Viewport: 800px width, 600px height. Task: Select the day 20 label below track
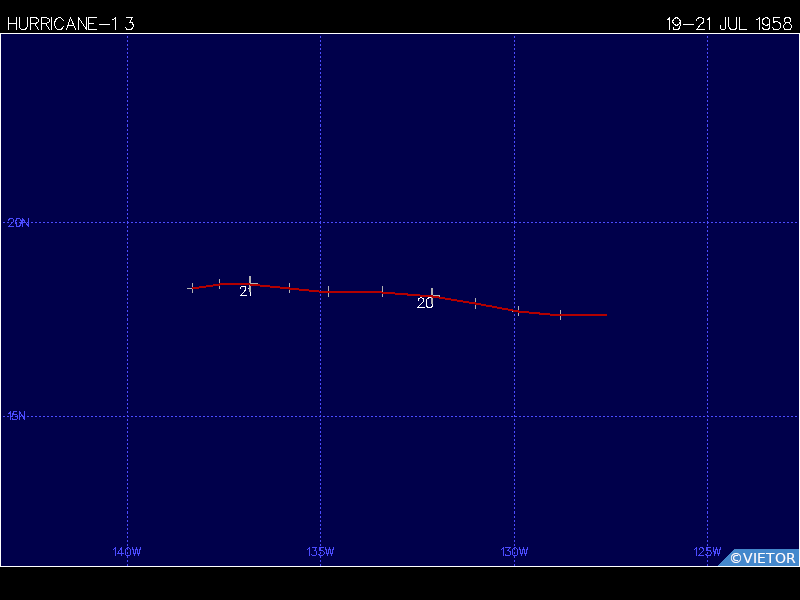point(425,303)
